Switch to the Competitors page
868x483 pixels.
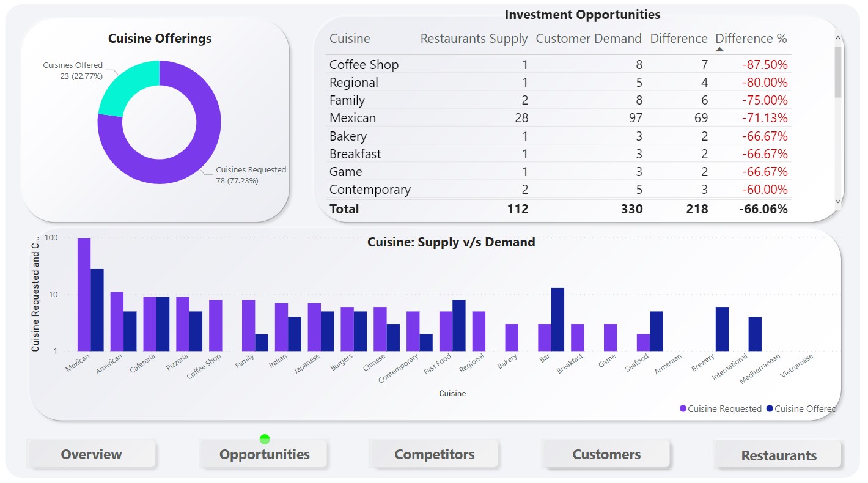[x=434, y=454]
